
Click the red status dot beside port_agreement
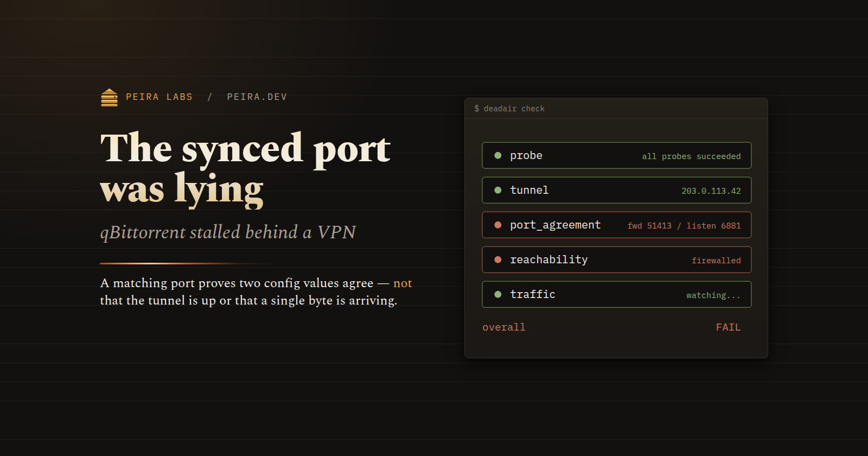tap(498, 225)
